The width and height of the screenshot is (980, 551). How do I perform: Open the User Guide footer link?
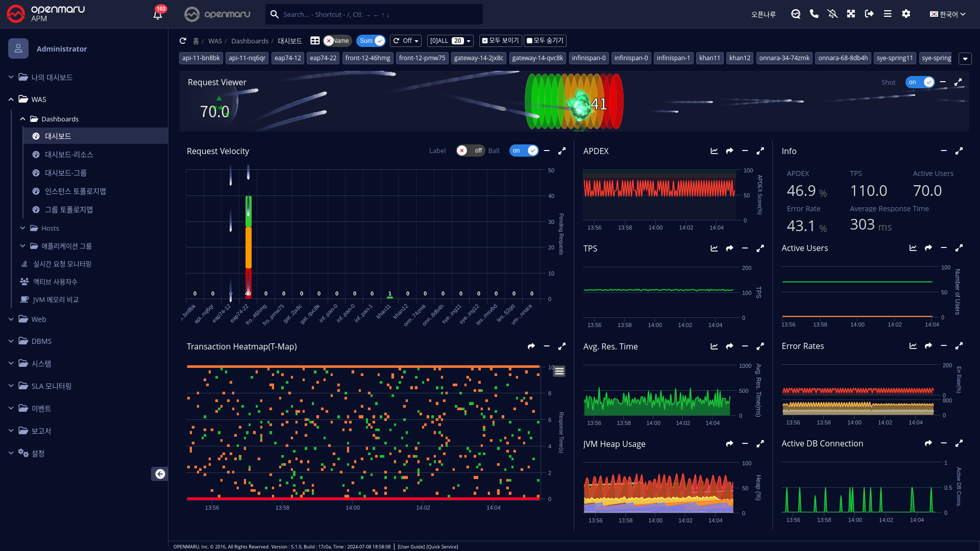(411, 547)
